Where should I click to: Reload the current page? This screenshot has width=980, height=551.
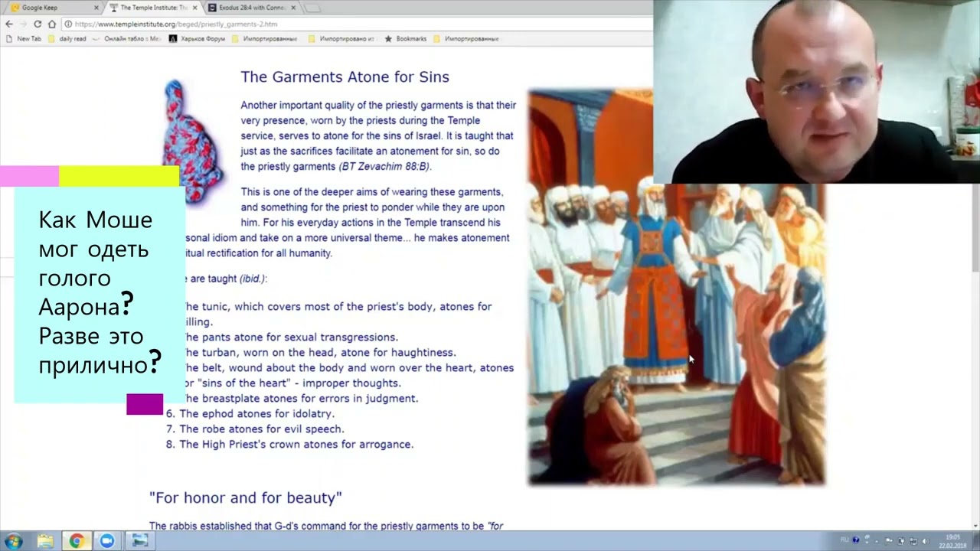[38, 24]
